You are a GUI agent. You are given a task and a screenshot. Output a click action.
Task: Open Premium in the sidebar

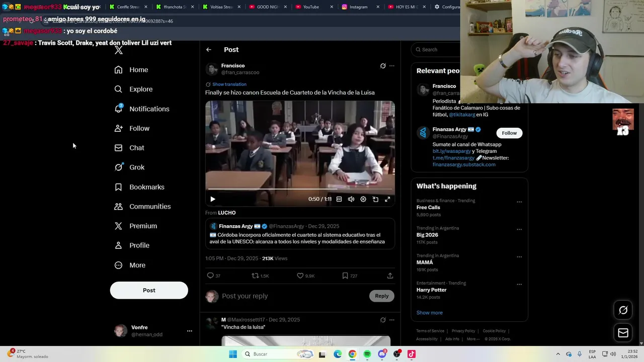136,226
